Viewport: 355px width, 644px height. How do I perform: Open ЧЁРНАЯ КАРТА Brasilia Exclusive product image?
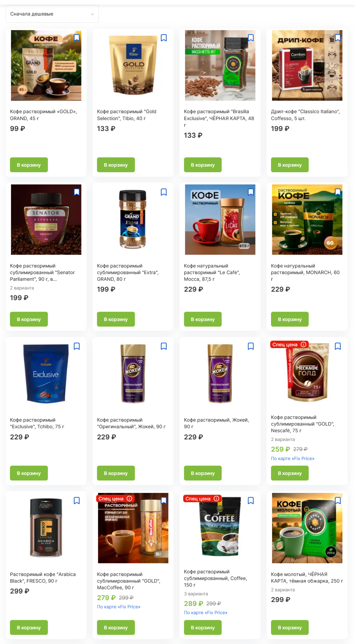click(x=220, y=65)
